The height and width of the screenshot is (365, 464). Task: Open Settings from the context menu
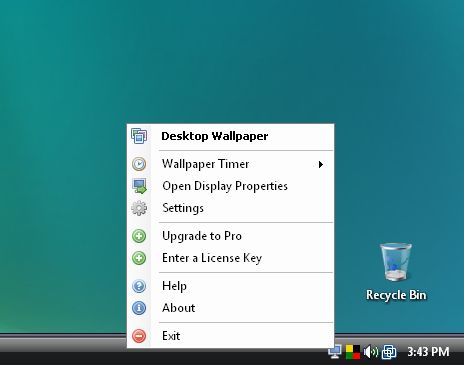[x=230, y=208]
